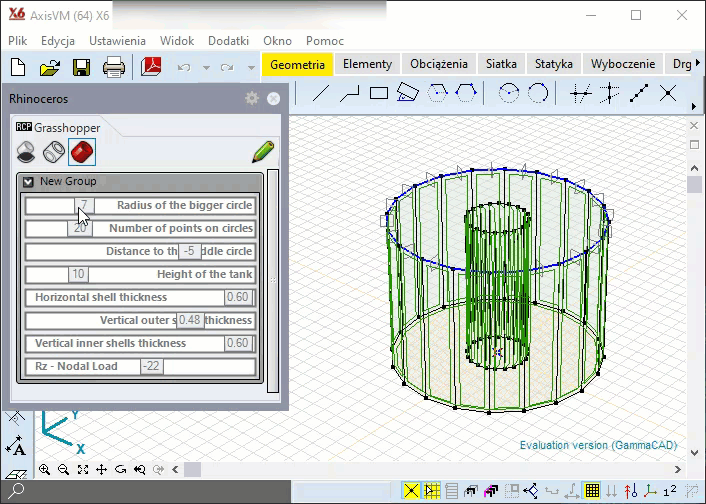The image size is (706, 504).
Task: Open the undo history dropdown arrow
Action: (206, 68)
